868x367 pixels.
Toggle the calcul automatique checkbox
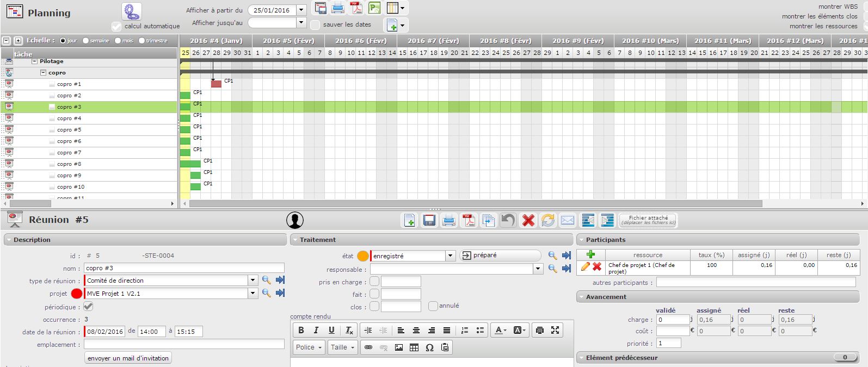(116, 26)
